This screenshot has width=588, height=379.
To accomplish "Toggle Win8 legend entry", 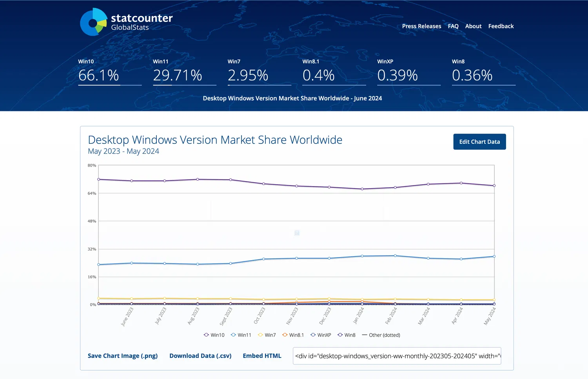I will click(347, 335).
